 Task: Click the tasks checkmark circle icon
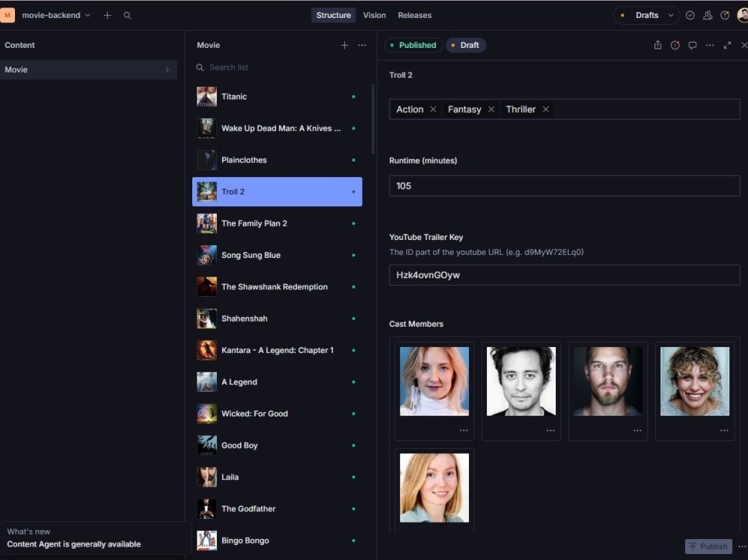click(x=690, y=15)
